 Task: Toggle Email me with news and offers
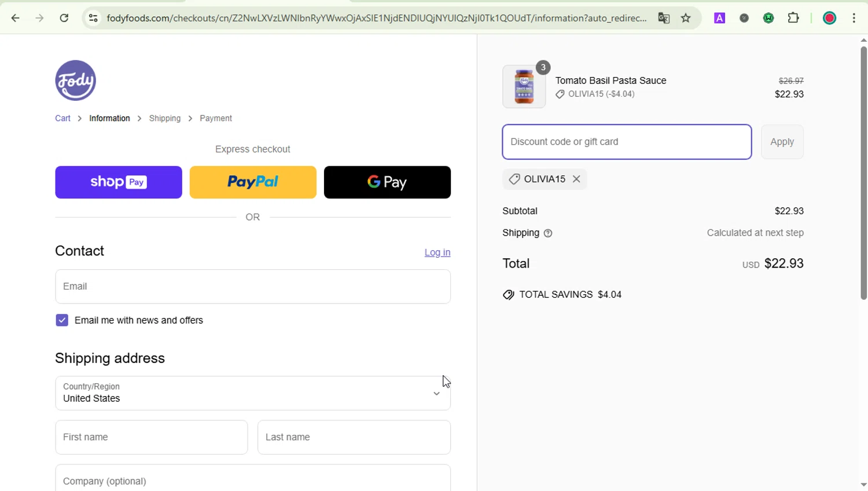[x=62, y=320]
